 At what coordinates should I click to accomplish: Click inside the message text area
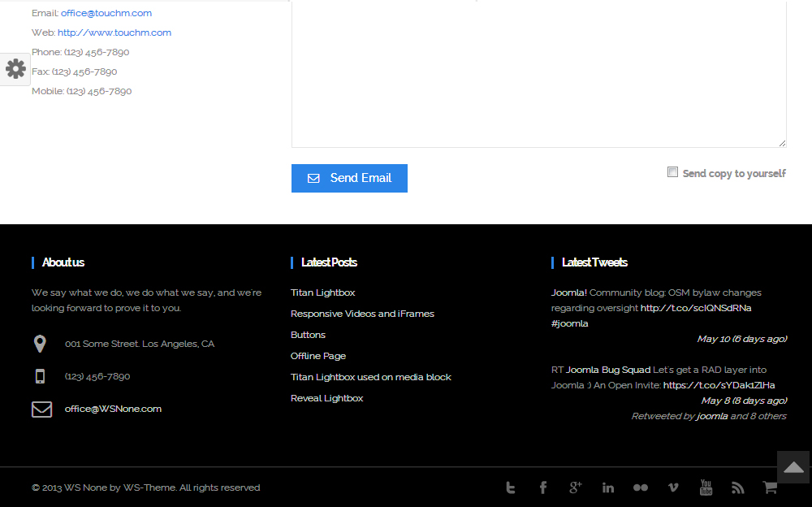tap(538, 73)
